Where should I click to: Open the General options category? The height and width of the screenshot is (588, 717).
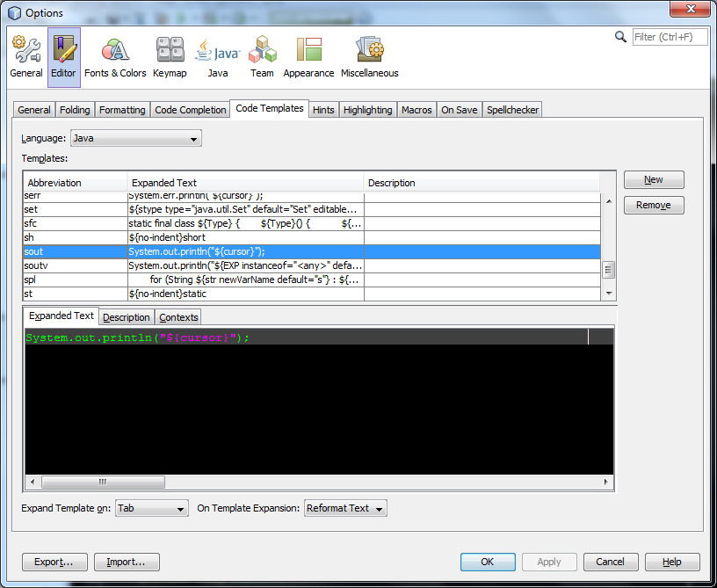25,53
